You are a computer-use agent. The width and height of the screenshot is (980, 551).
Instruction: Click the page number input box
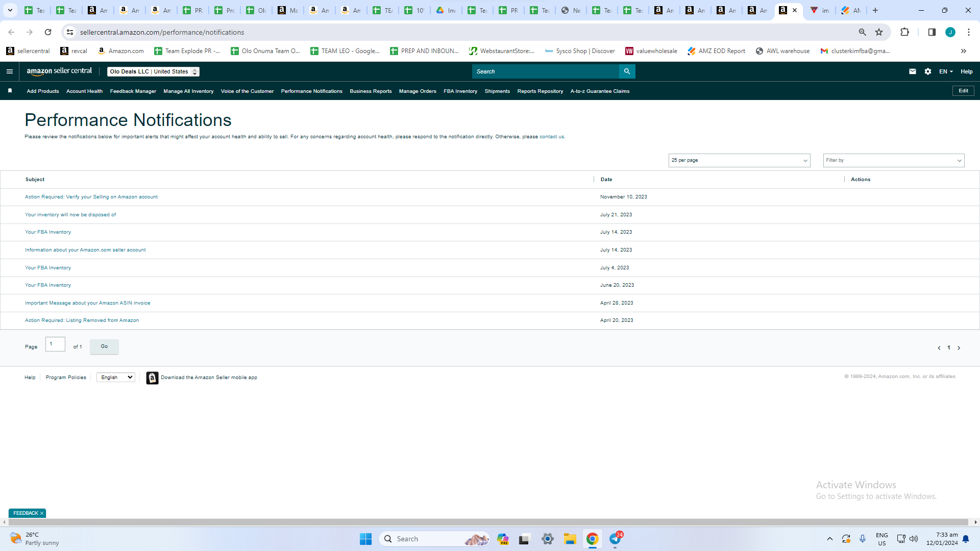pyautogui.click(x=55, y=344)
